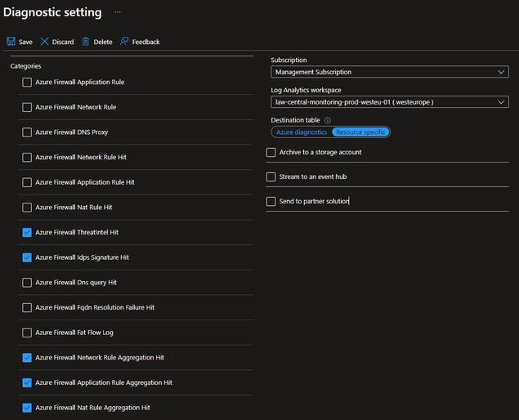Click the Delete button label

pos(103,42)
